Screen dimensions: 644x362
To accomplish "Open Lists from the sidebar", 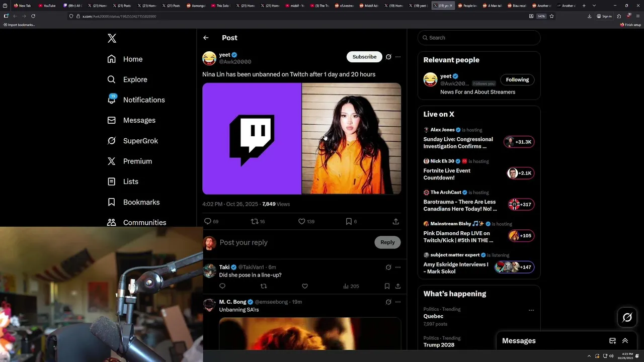I will 123,182.
